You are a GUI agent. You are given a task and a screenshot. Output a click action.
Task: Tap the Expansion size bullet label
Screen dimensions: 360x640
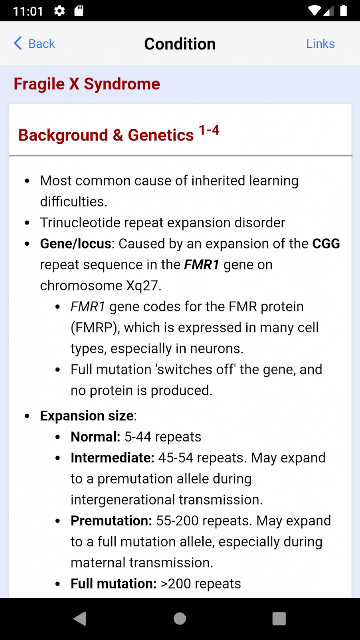point(87,416)
